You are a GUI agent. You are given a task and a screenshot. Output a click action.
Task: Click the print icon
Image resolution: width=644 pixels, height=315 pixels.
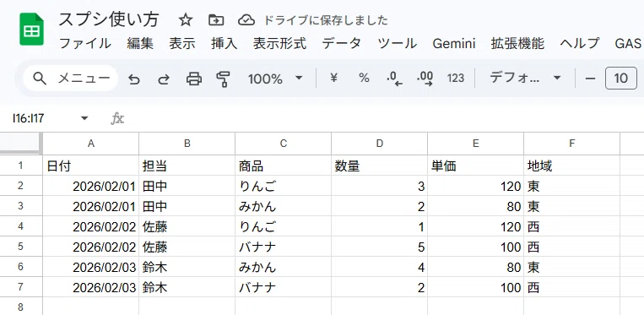pyautogui.click(x=194, y=78)
